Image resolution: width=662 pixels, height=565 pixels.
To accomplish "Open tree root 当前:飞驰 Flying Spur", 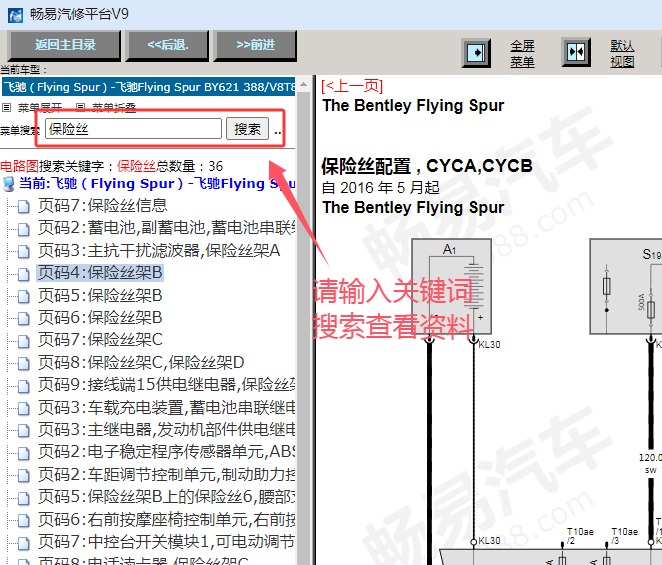I will [157, 184].
